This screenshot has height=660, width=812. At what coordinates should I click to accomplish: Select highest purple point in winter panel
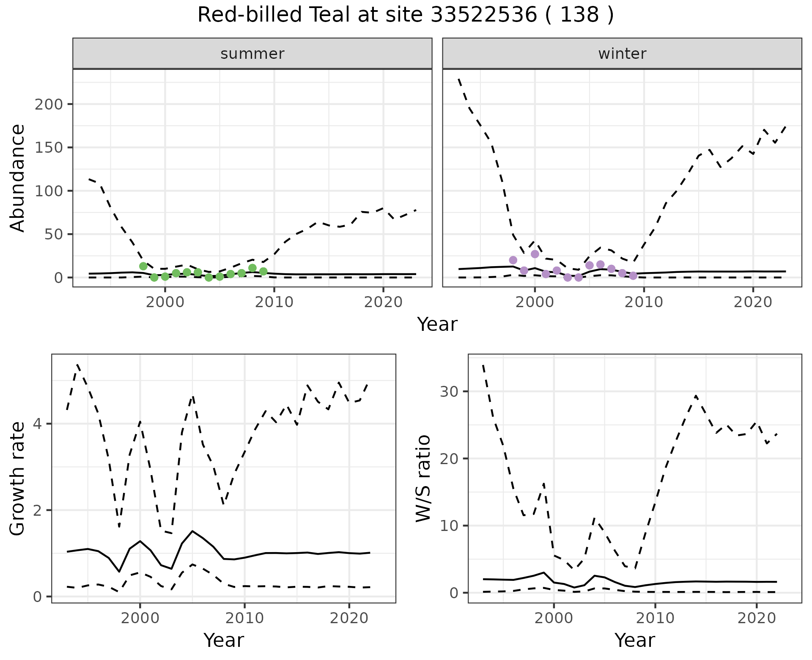click(x=535, y=254)
